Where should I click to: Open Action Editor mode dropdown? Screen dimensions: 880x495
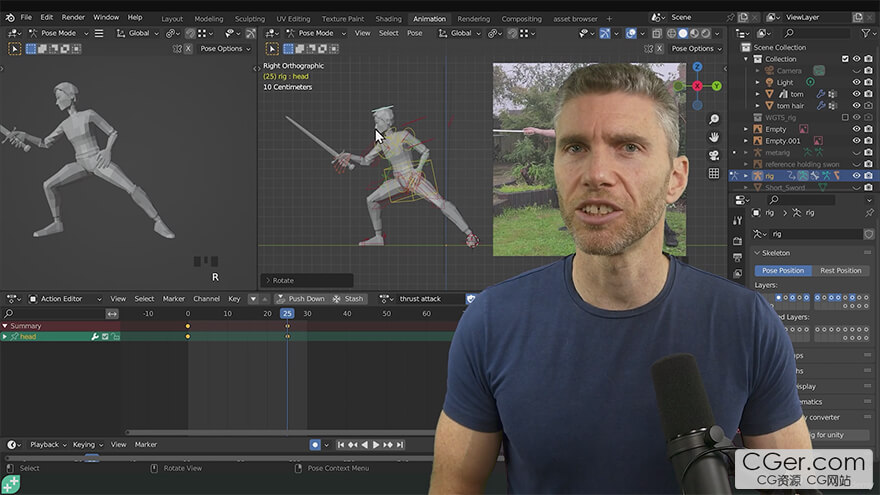pyautogui.click(x=65, y=299)
